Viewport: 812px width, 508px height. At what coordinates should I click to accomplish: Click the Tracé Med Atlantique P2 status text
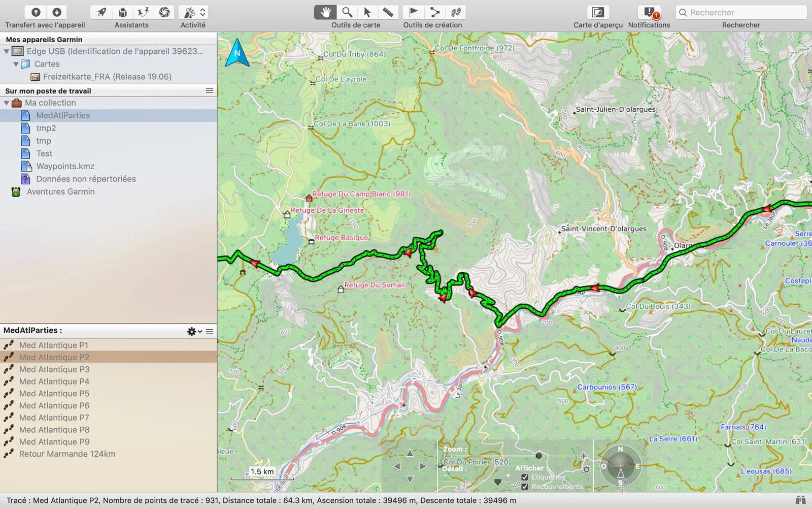coord(261,500)
